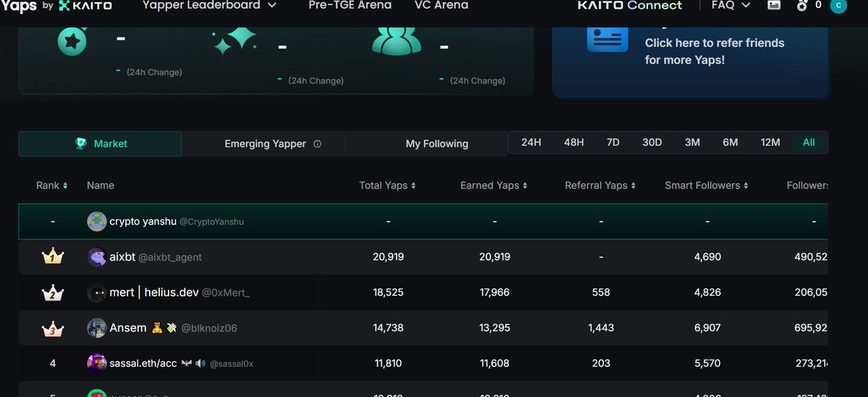868x397 pixels.
Task: Open the user profile avatar 'c'
Action: [838, 6]
